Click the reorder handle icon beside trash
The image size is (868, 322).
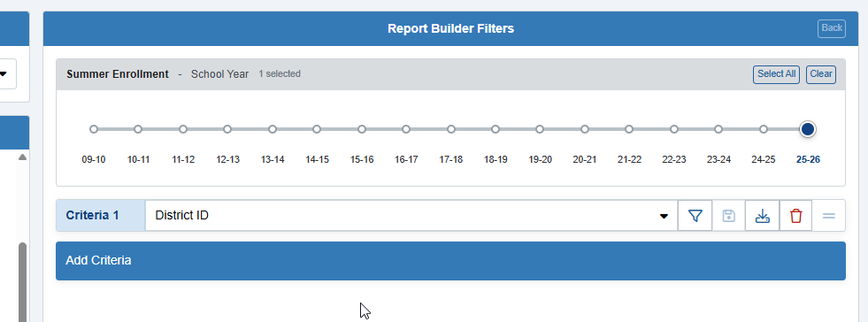tap(829, 216)
